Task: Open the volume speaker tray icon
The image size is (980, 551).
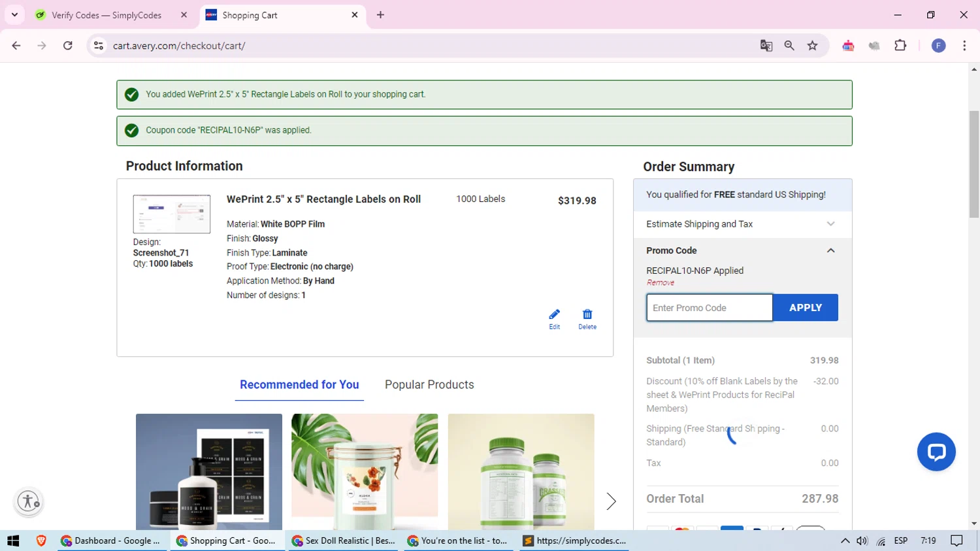Action: pos(862,541)
